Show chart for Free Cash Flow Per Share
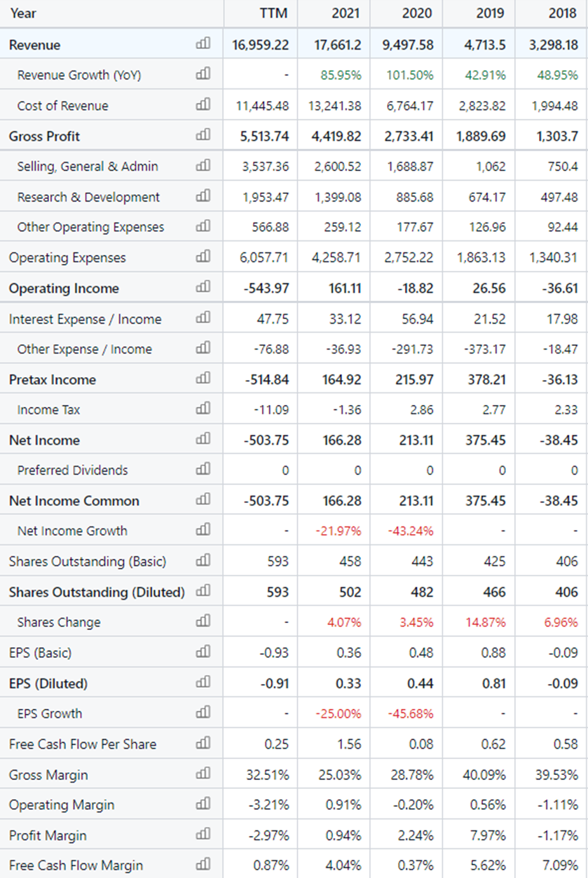Viewport: 588px width, 878px height. pyautogui.click(x=203, y=743)
